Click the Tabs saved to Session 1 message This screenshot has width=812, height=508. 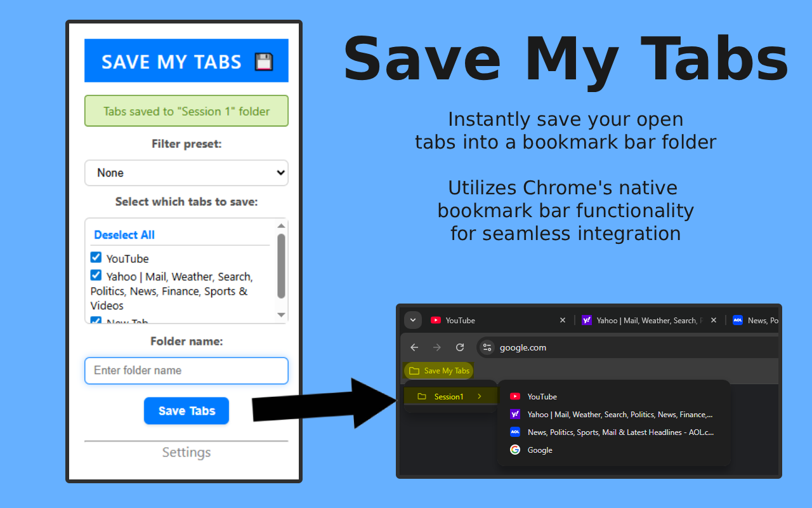tap(187, 111)
